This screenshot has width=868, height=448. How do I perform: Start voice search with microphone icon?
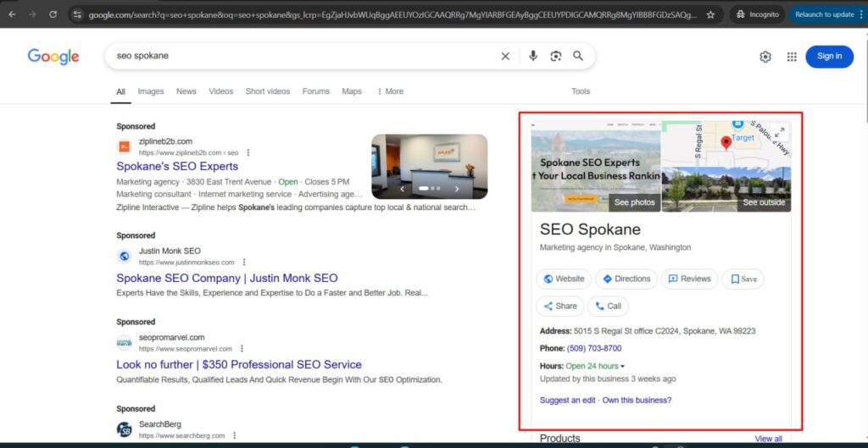pos(532,56)
